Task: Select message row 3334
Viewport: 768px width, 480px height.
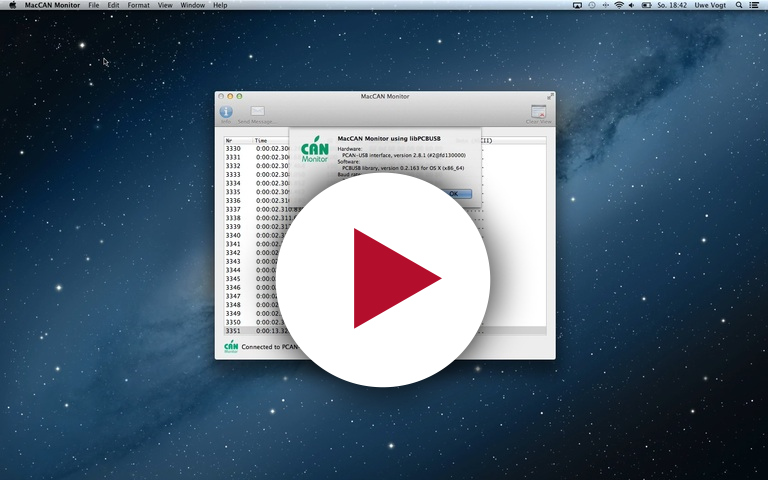Action: point(385,183)
